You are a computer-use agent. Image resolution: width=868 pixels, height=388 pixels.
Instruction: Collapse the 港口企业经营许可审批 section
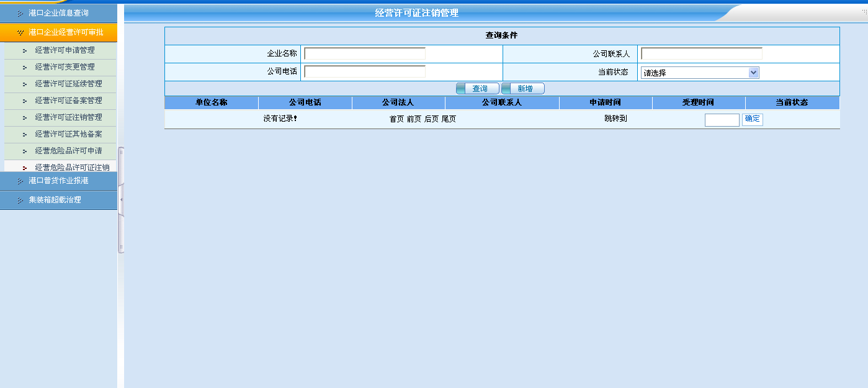[65, 32]
